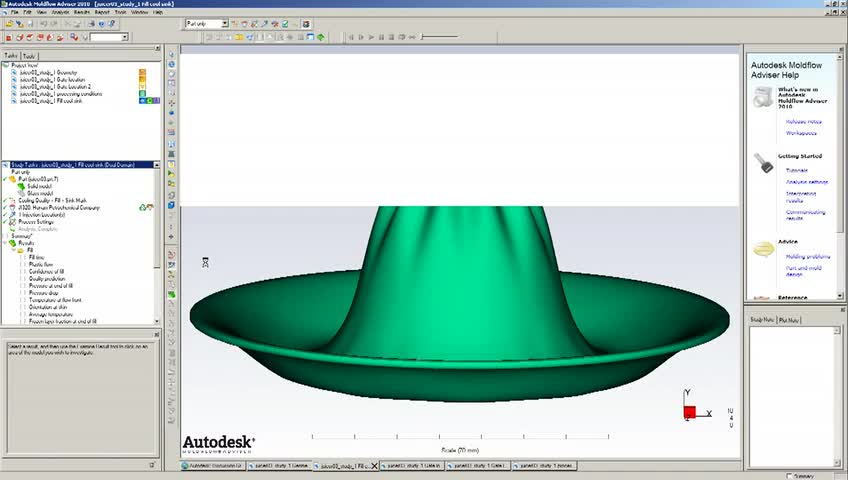Click the pause animation button
Screen dimensions: 848x480
(381, 37)
